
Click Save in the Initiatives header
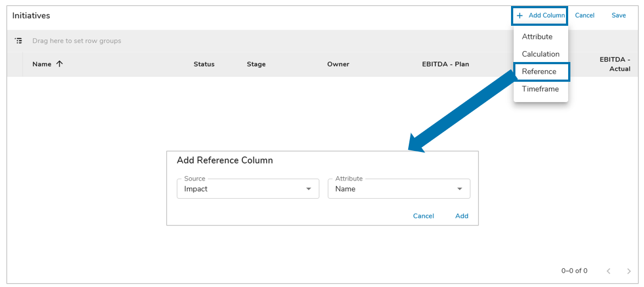click(618, 15)
